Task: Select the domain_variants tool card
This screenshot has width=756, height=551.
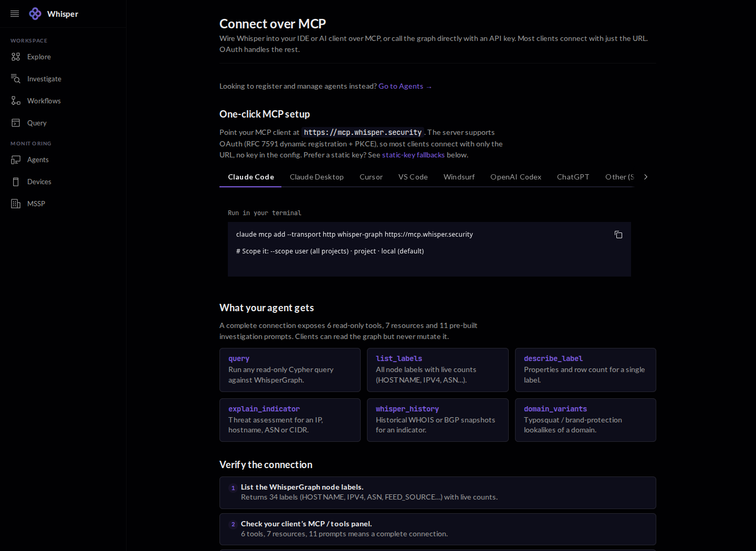Action: coord(585,420)
